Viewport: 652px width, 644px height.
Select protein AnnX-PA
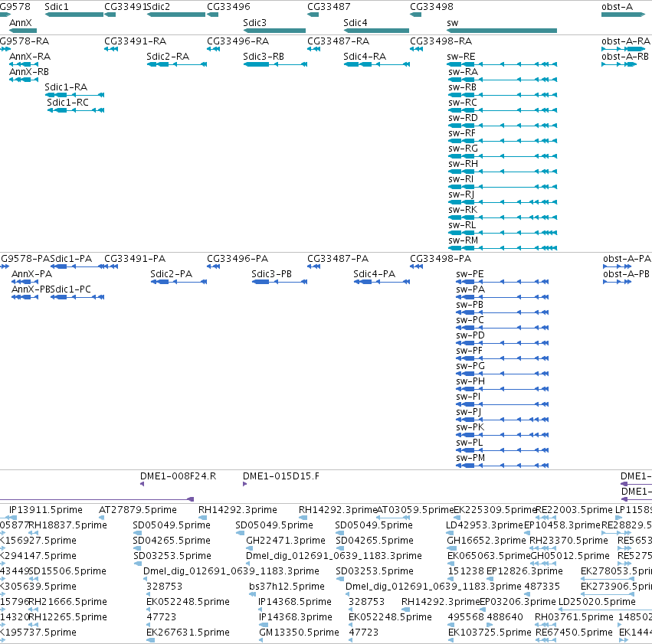point(31,274)
